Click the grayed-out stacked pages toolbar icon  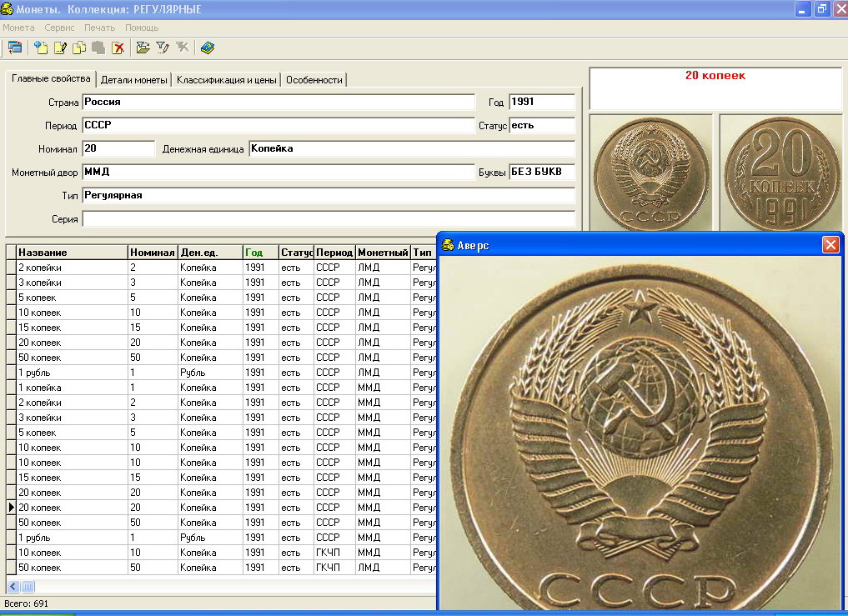98,48
